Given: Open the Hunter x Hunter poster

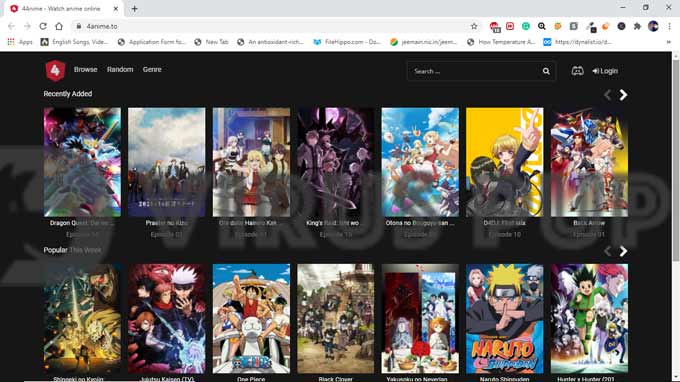Looking at the screenshot, I should click(589, 319).
